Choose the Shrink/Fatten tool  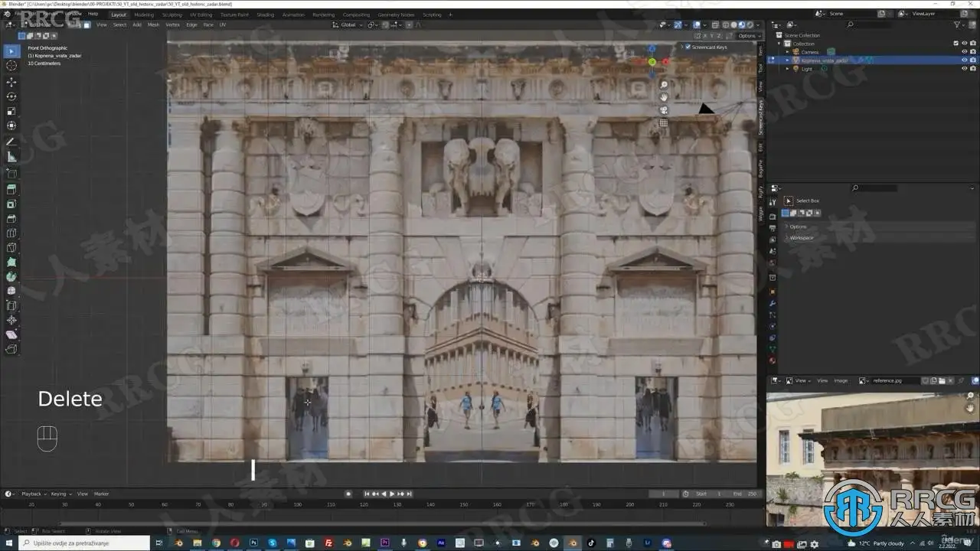click(x=11, y=321)
